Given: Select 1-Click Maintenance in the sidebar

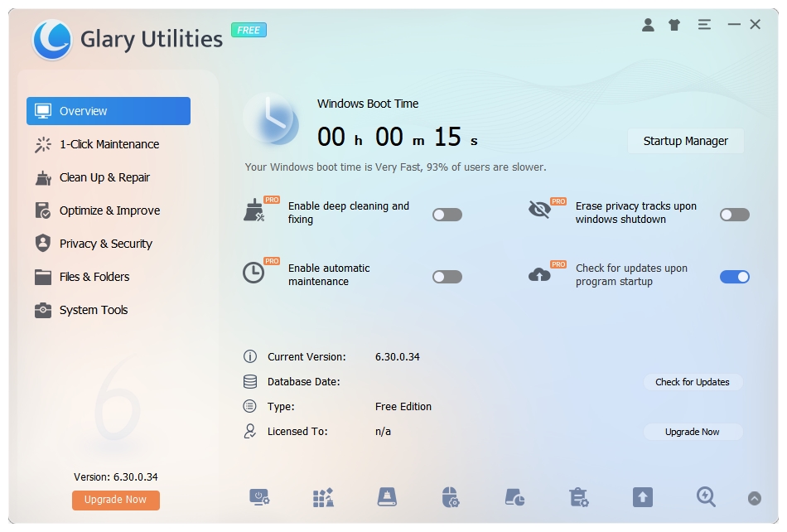Looking at the screenshot, I should 109,144.
